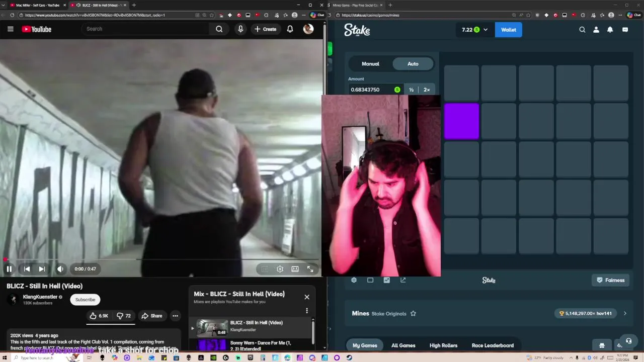The image size is (644, 362).
Task: Select the All Games tab
Action: (404, 345)
